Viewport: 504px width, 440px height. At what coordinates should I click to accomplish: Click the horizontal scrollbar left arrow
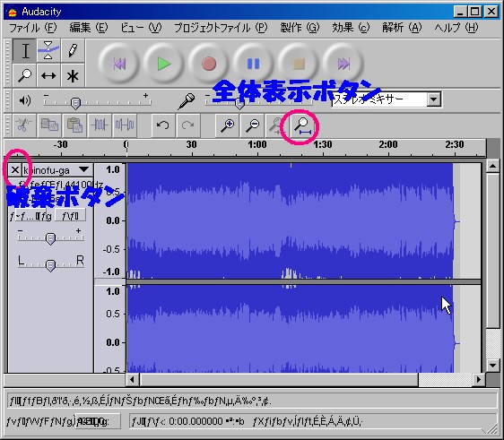[132, 380]
